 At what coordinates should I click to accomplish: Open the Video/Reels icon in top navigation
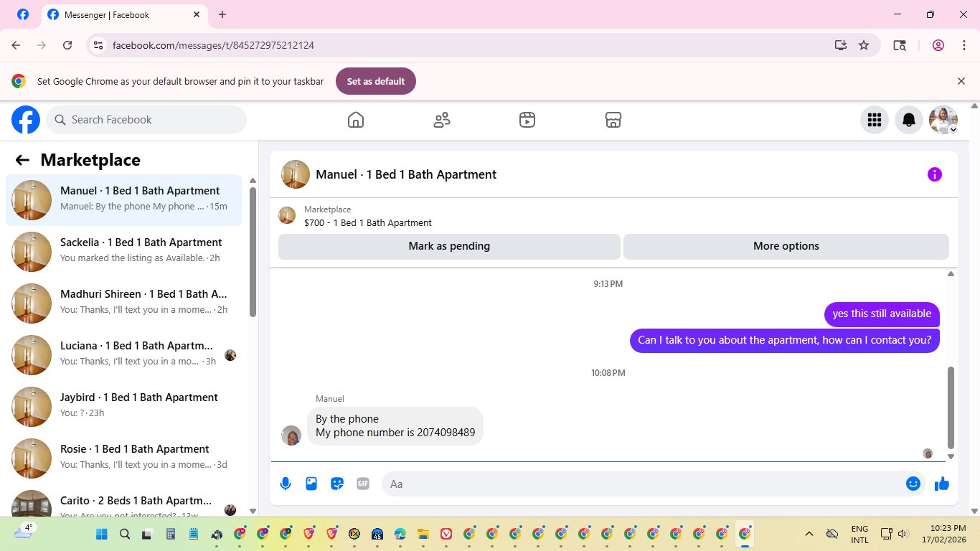pyautogui.click(x=527, y=120)
